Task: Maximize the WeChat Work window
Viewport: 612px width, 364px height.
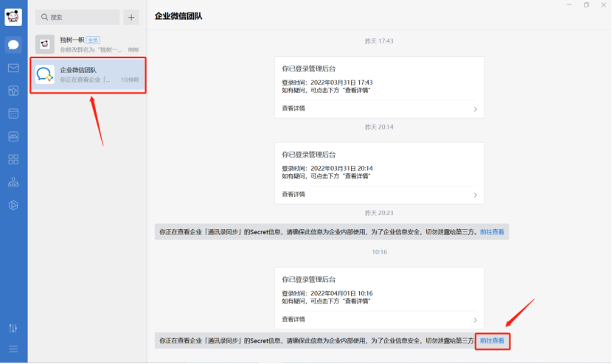Action: click(586, 4)
